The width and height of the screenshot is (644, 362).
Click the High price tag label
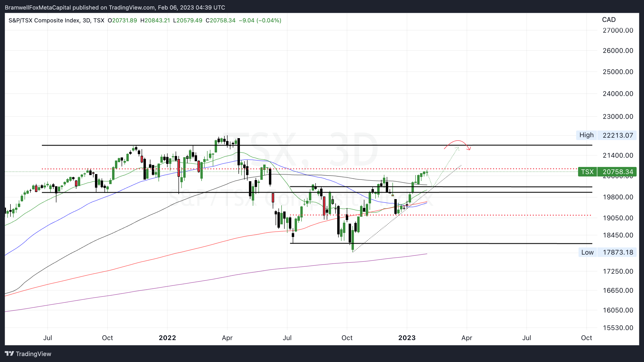coord(586,135)
